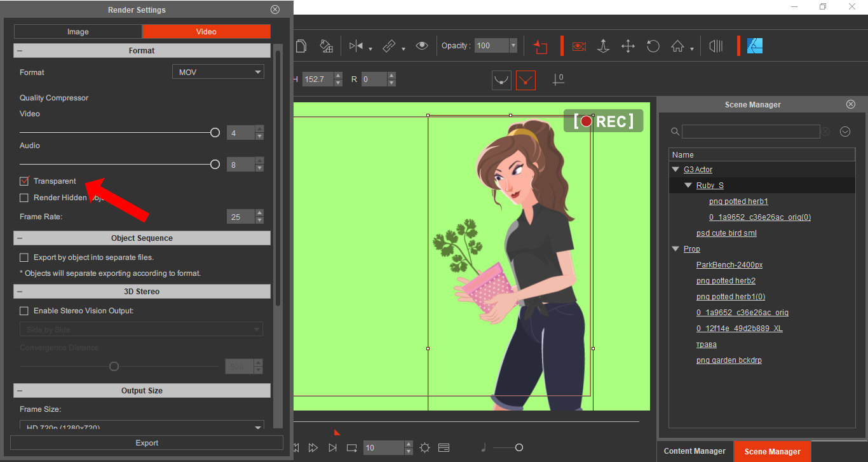Uncheck the Transparent checkbox
The height and width of the screenshot is (462, 868).
pyautogui.click(x=24, y=181)
